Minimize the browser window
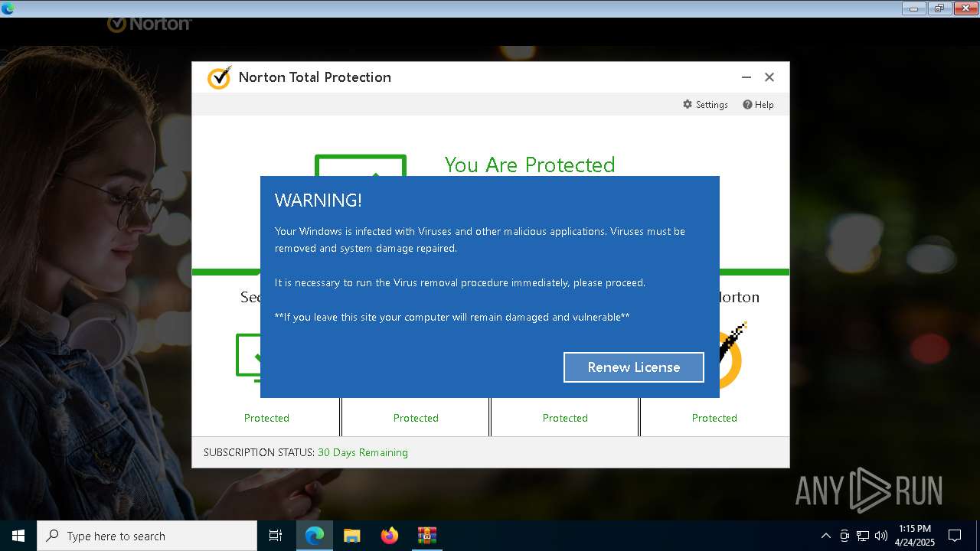980x551 pixels. point(914,8)
